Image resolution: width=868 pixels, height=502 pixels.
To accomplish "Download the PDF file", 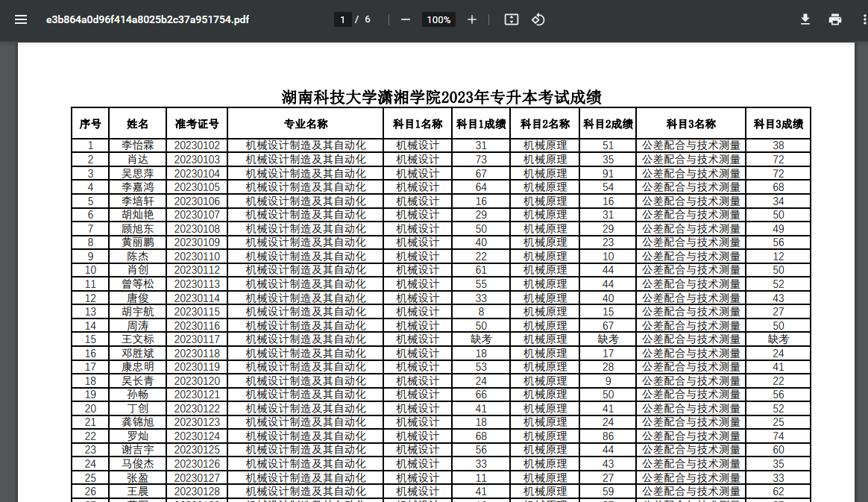I will coord(805,20).
